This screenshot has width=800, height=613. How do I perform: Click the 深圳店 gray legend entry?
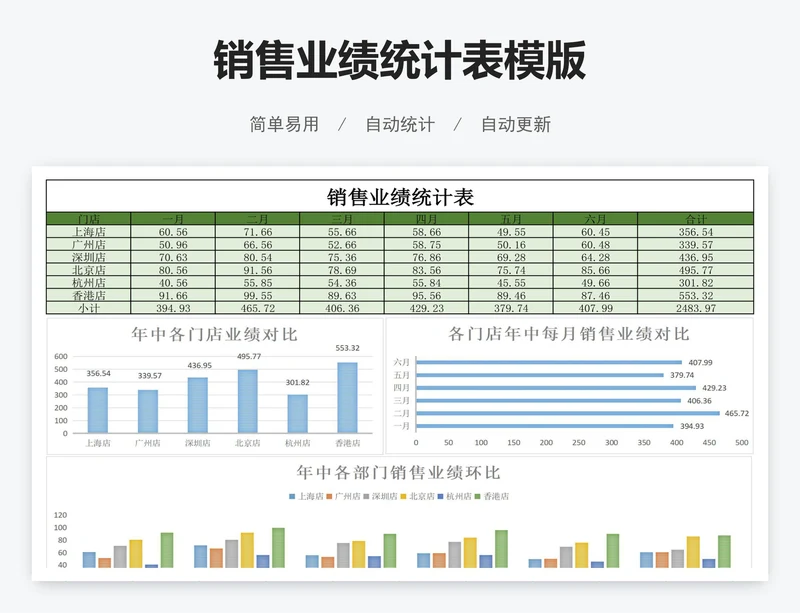click(381, 496)
